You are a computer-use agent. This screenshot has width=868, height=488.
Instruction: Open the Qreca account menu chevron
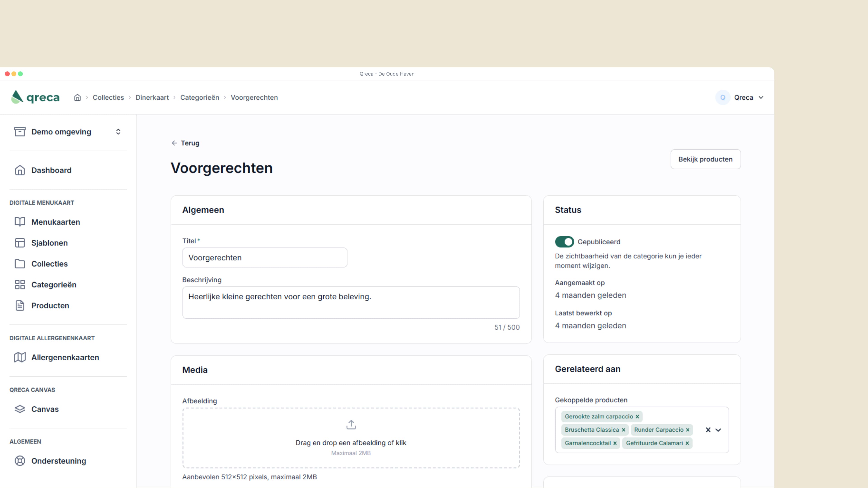coord(761,97)
